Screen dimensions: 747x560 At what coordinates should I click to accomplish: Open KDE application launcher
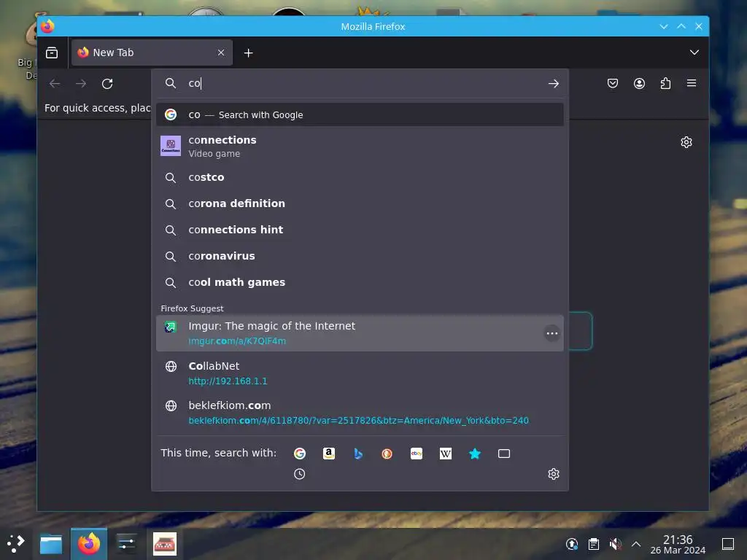[x=16, y=543]
